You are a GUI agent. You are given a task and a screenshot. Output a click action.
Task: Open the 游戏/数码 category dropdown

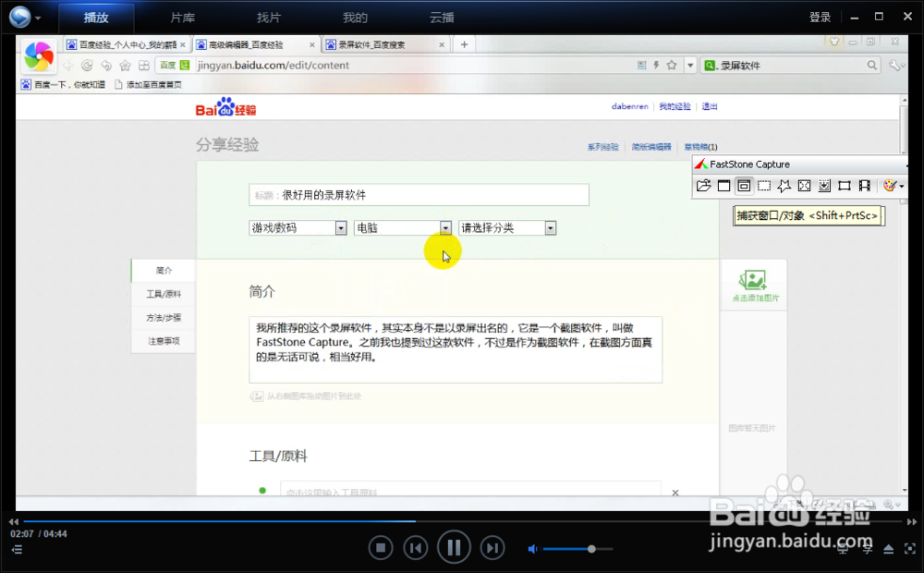[338, 226]
